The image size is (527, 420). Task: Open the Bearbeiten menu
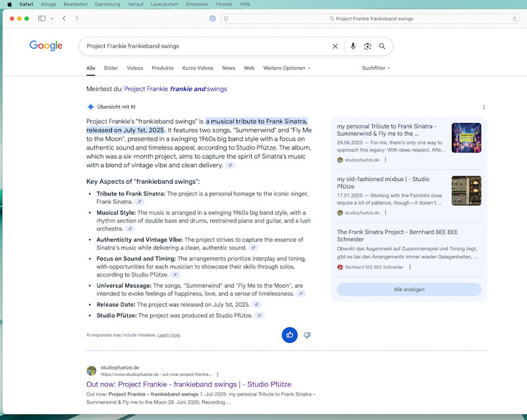(x=76, y=4)
